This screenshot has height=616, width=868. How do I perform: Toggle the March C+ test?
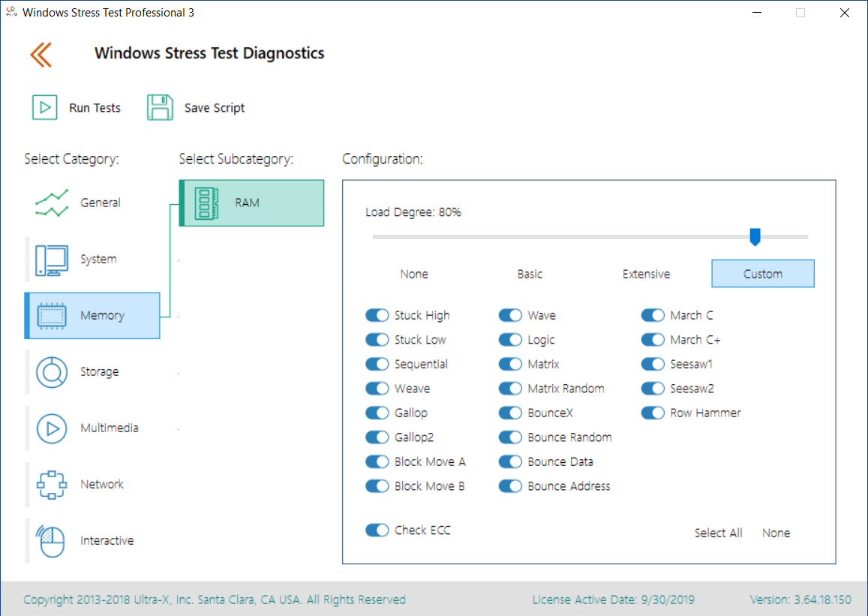point(653,340)
